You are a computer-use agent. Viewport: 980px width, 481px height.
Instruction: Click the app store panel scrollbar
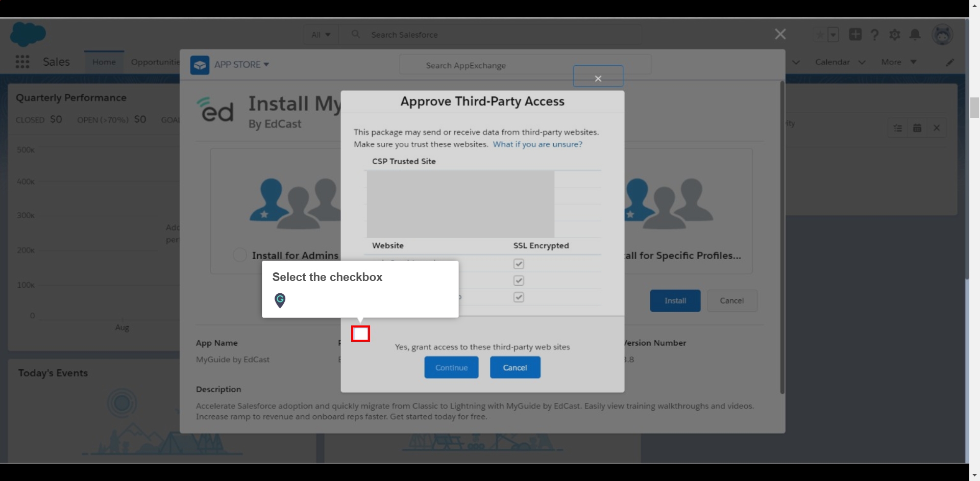(x=781, y=237)
